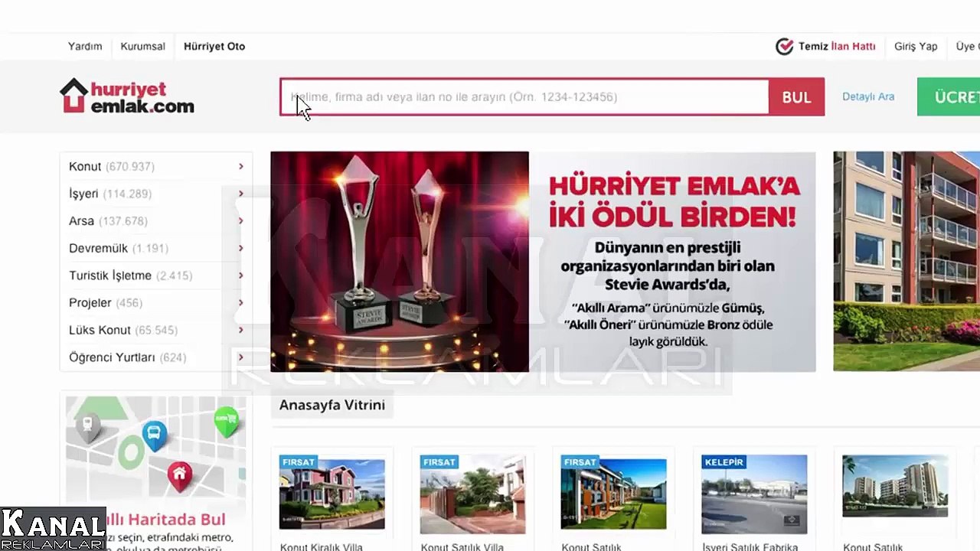
Task: Expand the Projeler category arrow
Action: pos(240,303)
